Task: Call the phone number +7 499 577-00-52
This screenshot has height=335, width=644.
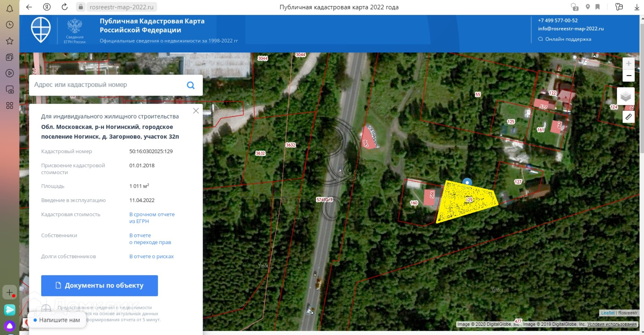Action: pos(558,20)
